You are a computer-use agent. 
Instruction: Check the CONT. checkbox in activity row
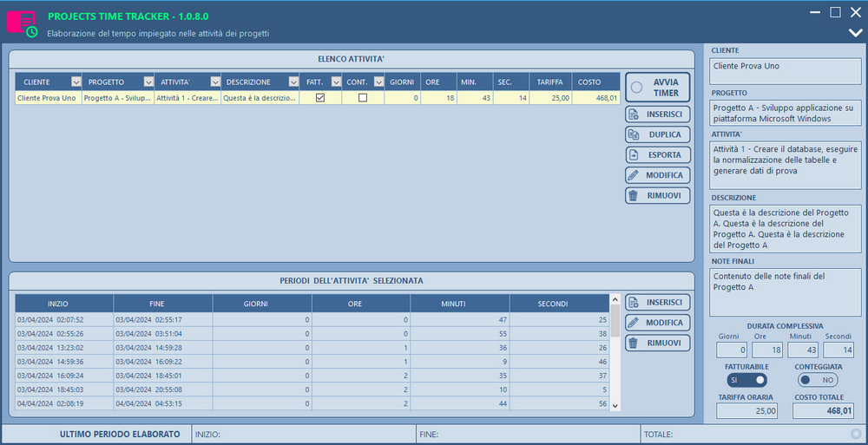point(363,98)
